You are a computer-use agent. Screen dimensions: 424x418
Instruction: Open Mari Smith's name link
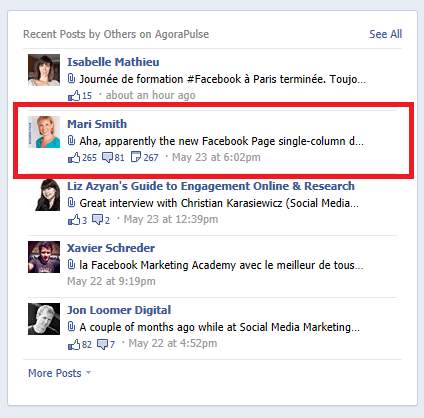click(97, 124)
